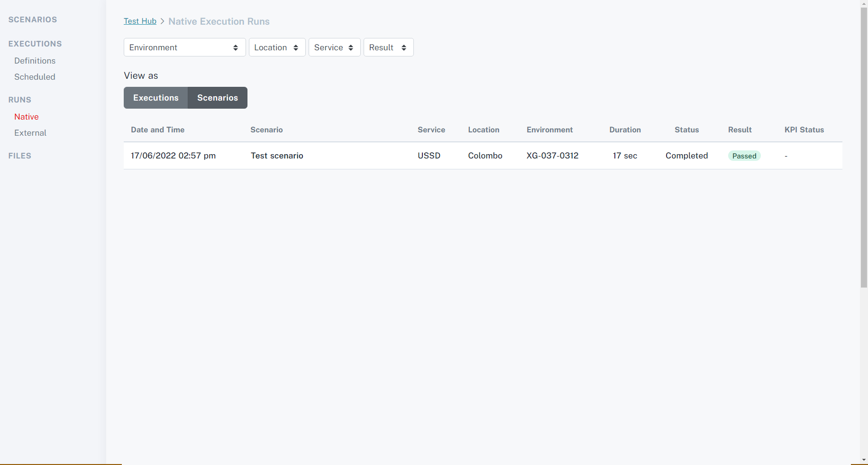The image size is (868, 465).
Task: Open Files section in sidebar
Action: 20,156
